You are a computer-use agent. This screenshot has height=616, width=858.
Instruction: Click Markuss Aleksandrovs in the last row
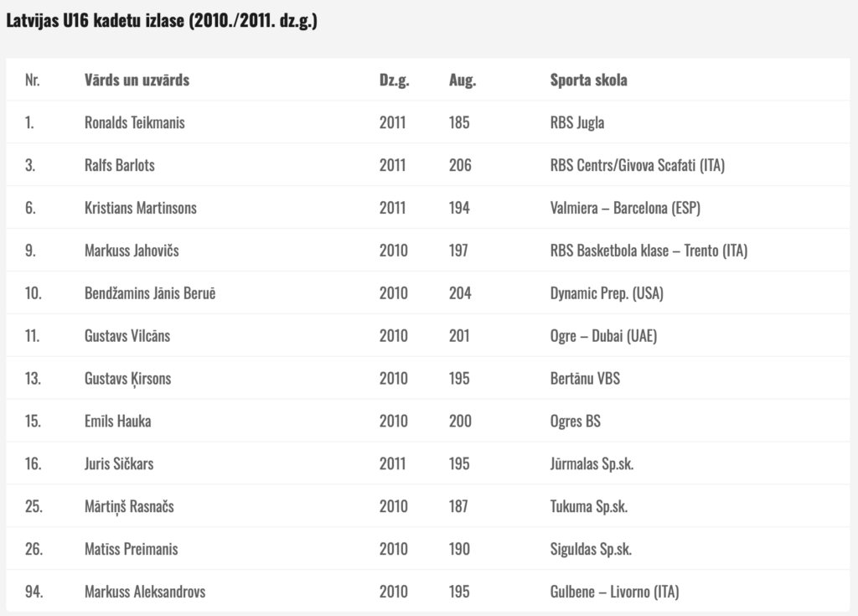point(145,592)
